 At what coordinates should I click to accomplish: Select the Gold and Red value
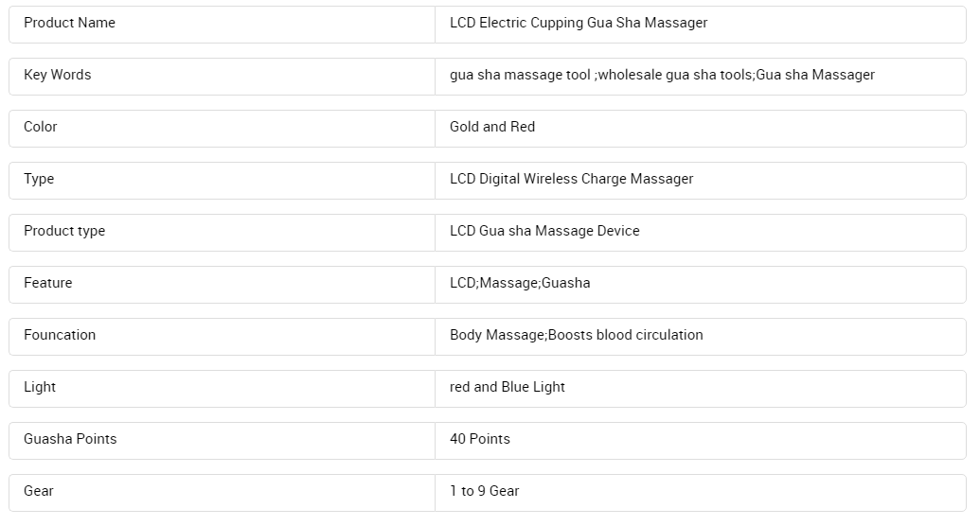(492, 127)
